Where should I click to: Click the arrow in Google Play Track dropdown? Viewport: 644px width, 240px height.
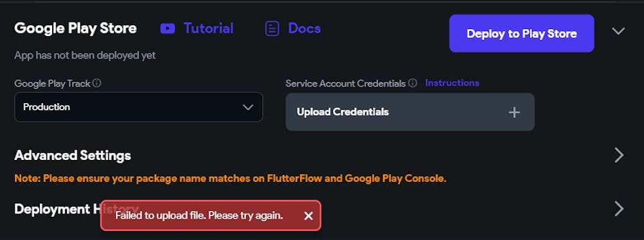[x=248, y=107]
